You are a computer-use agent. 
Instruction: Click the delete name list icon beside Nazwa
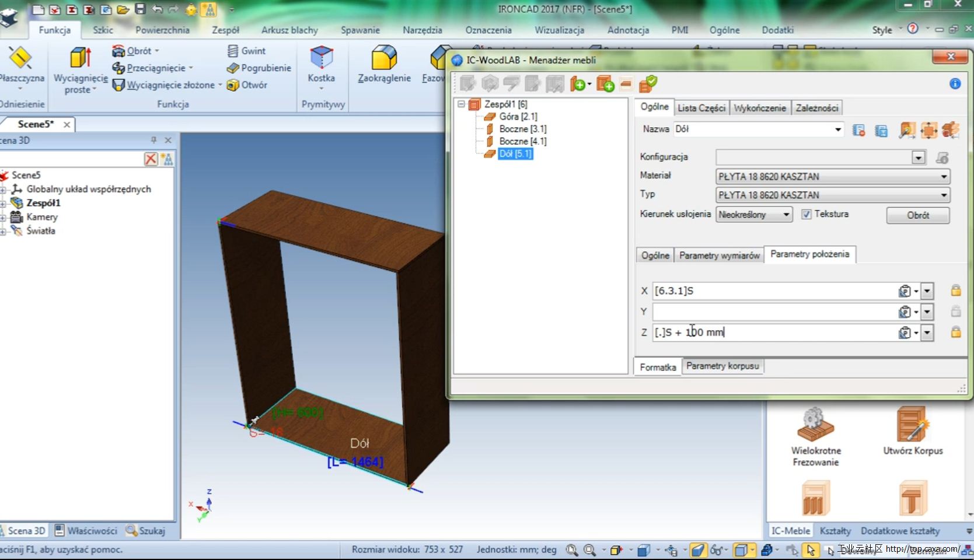(x=858, y=130)
